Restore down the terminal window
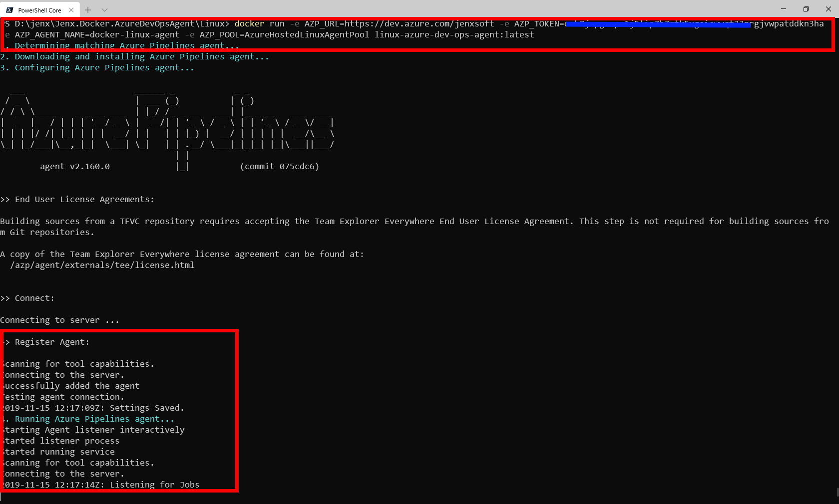Viewport: 839px width, 504px height. [x=806, y=9]
